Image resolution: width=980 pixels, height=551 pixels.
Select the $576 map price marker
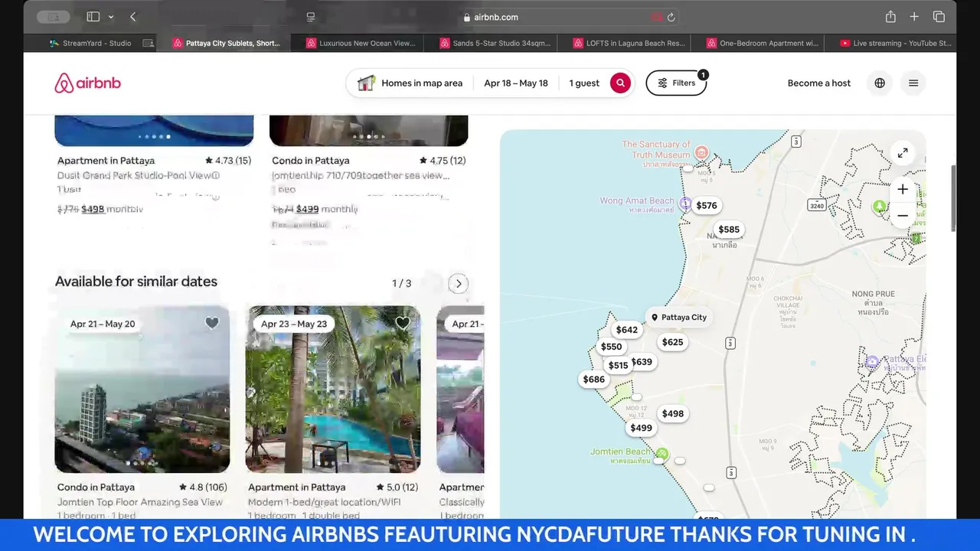pyautogui.click(x=706, y=205)
